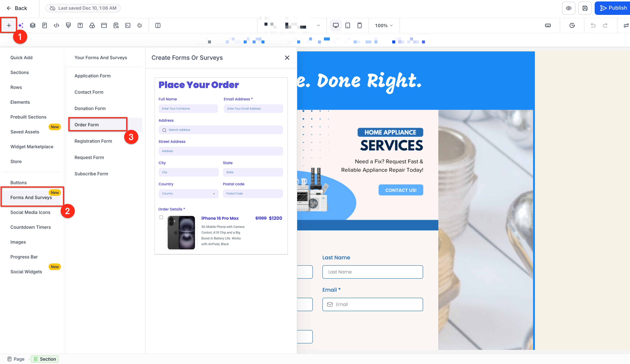Click the code brackets icon

56,25
